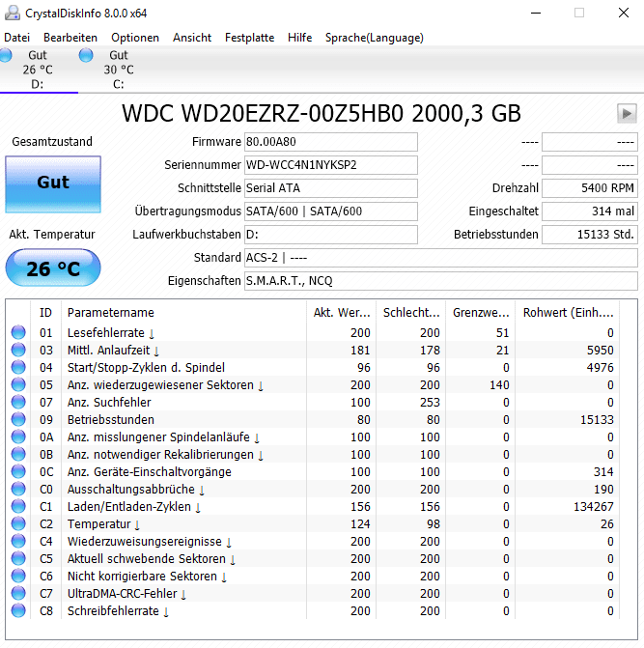Select the D: drive status orb
This screenshot has width=644, height=648.
tap(6, 55)
